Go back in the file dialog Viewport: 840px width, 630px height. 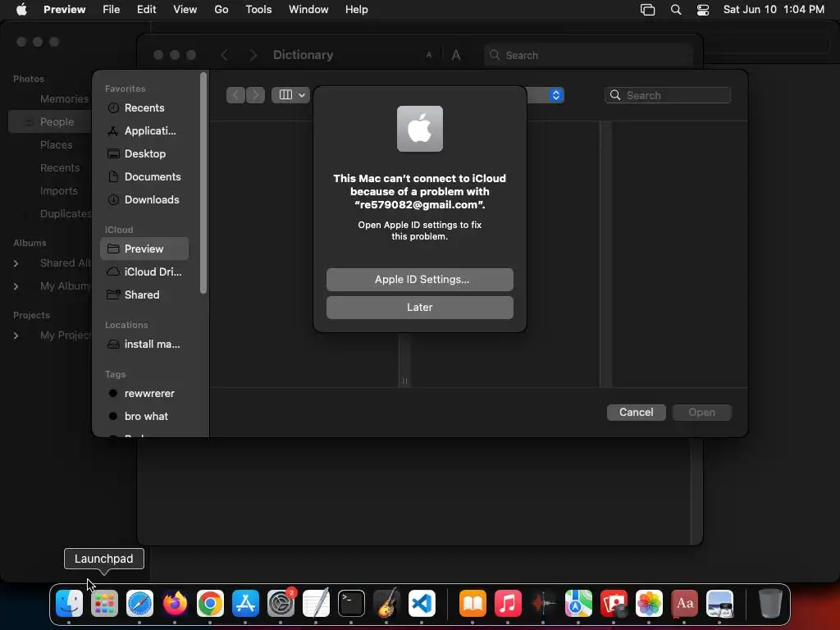235,95
